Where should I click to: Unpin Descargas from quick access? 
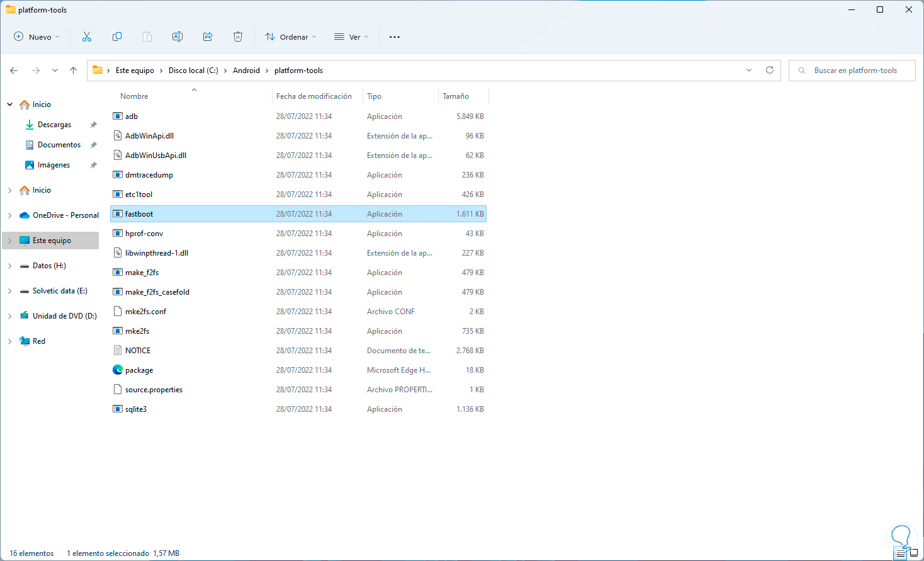(x=94, y=125)
